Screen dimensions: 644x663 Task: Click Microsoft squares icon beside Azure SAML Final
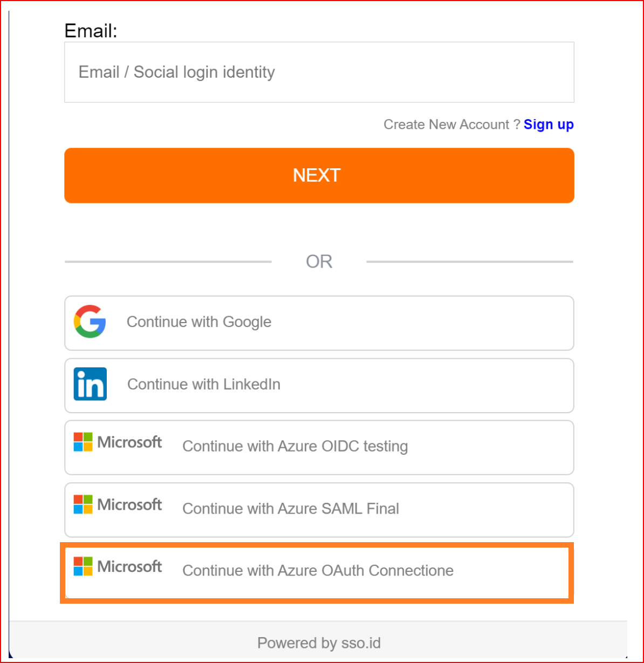(83, 504)
